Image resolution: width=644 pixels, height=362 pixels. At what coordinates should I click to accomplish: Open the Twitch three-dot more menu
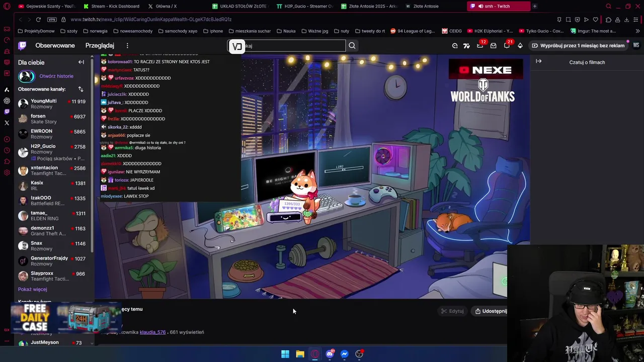click(x=127, y=46)
